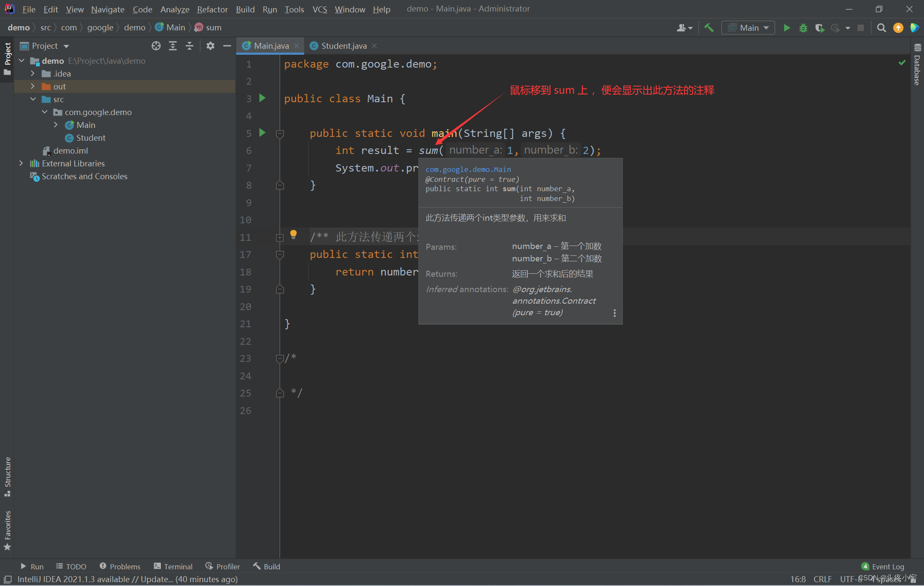Image resolution: width=924 pixels, height=586 pixels.
Task: Click the Debug bug icon
Action: coord(803,28)
